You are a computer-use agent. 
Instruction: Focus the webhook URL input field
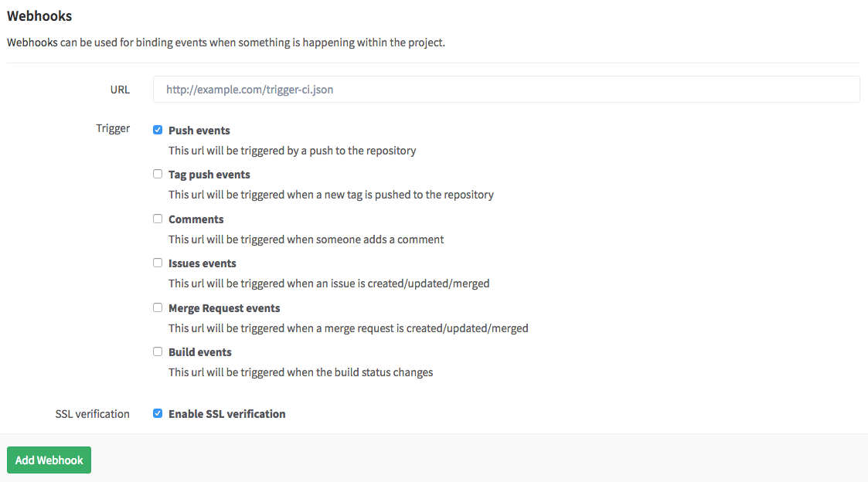506,89
